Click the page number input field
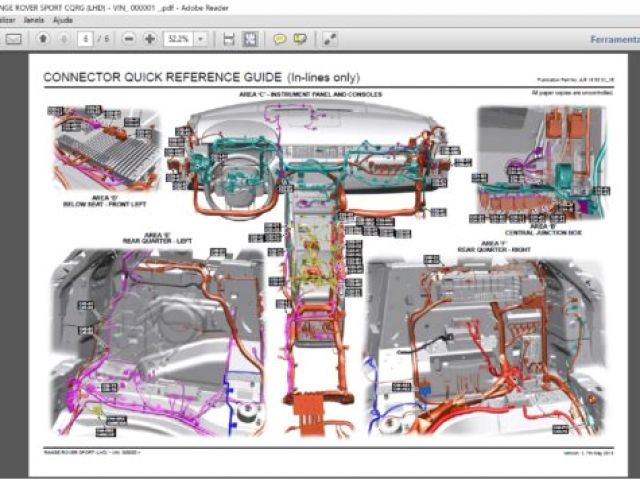The height and width of the screenshot is (480, 640). (87, 38)
